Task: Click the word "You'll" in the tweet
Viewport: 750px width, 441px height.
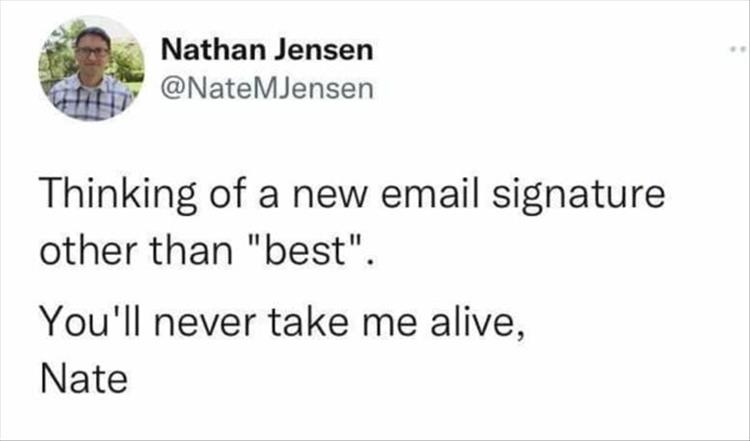Action: coord(82,323)
